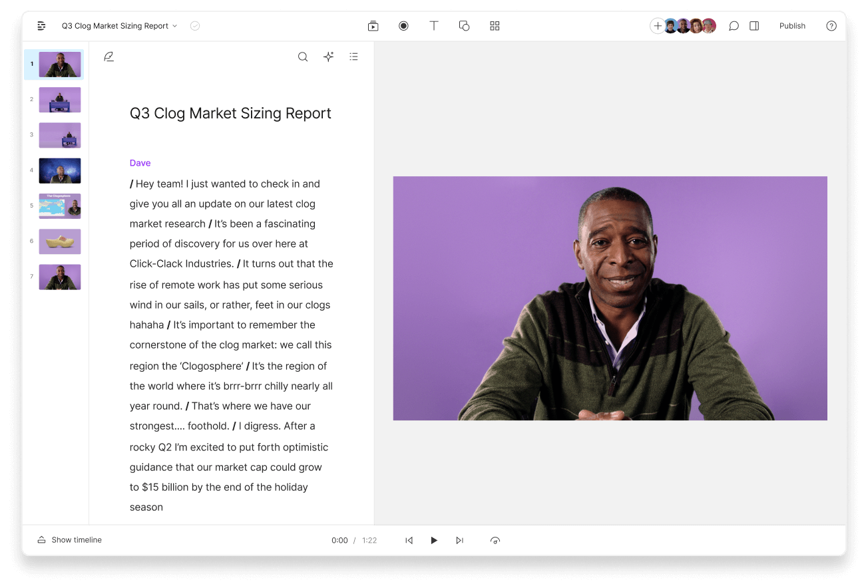The width and height of the screenshot is (868, 588).
Task: Click the Publish button
Action: (792, 26)
